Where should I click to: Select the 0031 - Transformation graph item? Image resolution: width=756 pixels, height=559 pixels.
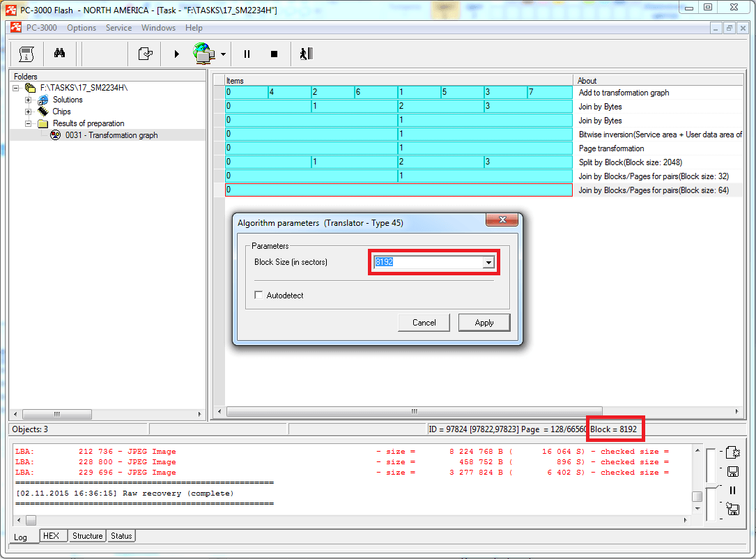click(x=111, y=135)
